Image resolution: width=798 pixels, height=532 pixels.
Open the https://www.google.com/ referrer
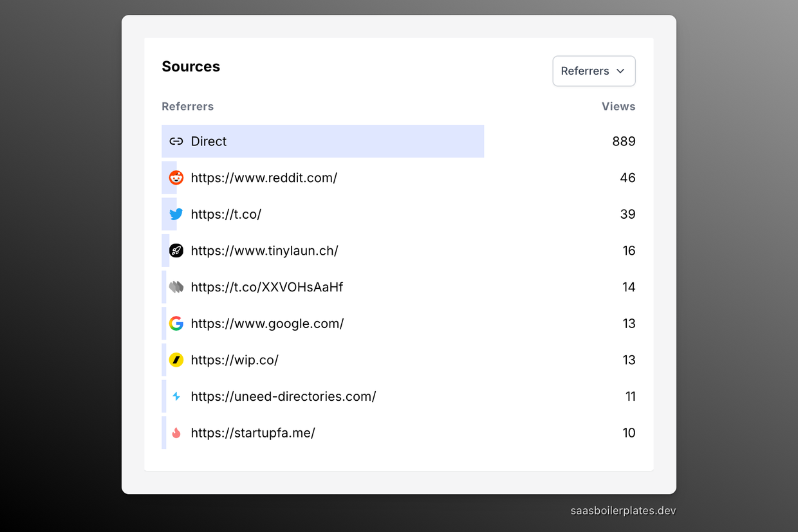point(267,324)
